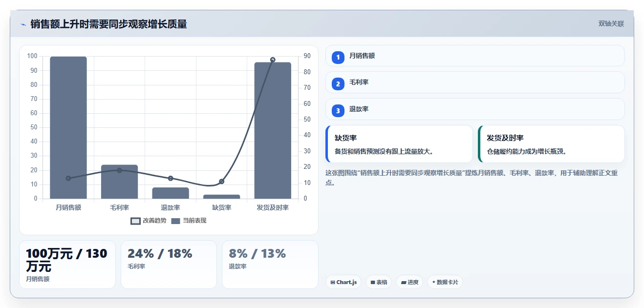
Task: Click the Chart.js tag chip
Action: 343,282
